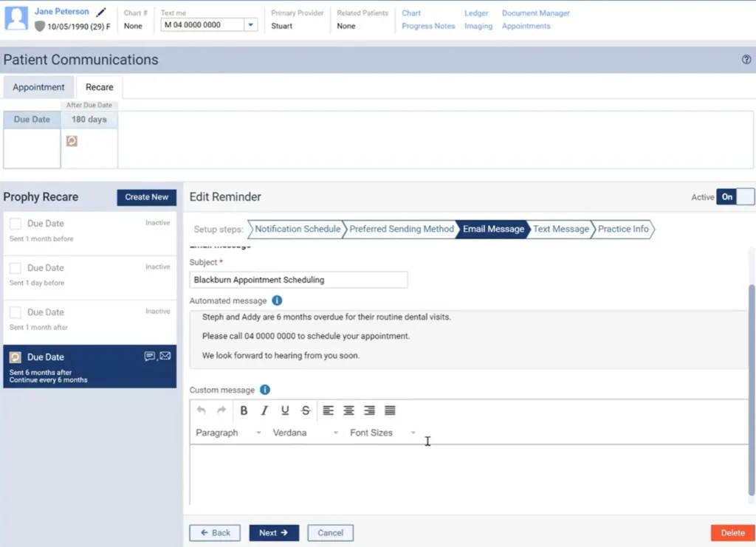Image resolution: width=756 pixels, height=547 pixels.
Task: Redo the edit in the editor
Action: tap(221, 410)
